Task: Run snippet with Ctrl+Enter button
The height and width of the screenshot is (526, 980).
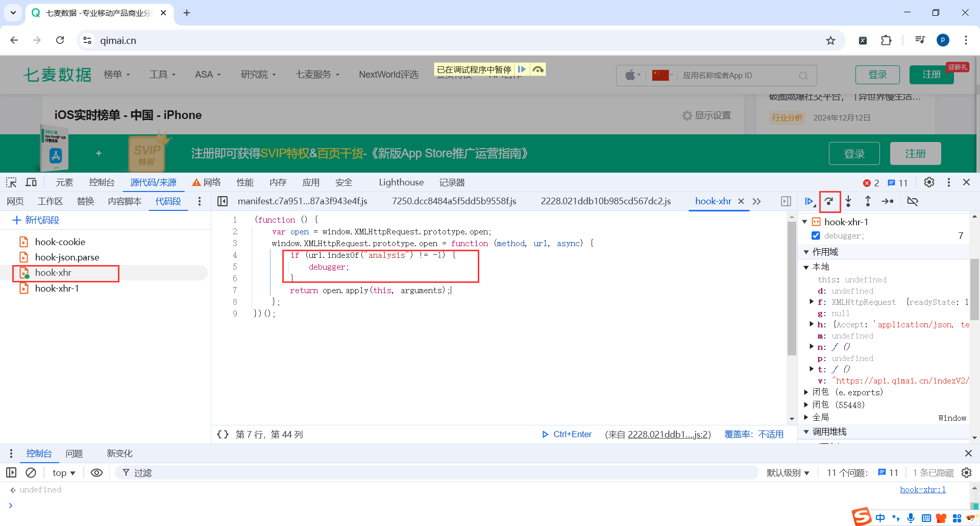Action: coord(567,434)
